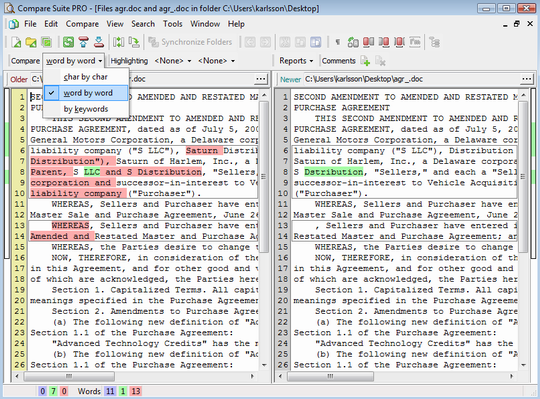Click the Newer panel vertical scrollbar thumb

[522, 176]
